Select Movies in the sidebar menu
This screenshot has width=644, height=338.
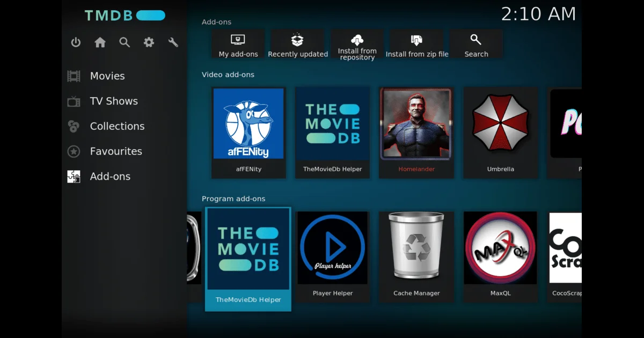point(107,76)
